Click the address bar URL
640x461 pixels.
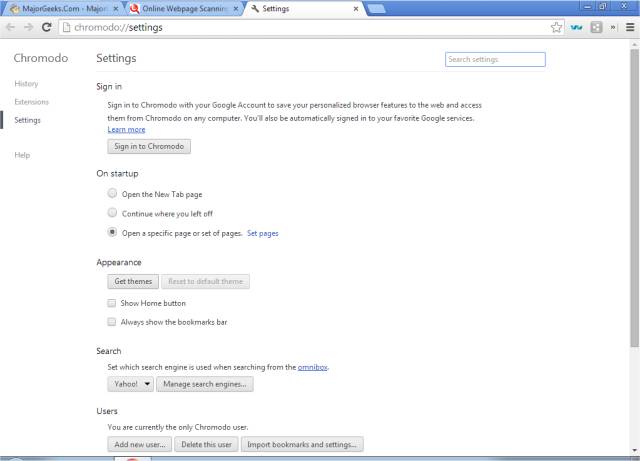coord(118,27)
